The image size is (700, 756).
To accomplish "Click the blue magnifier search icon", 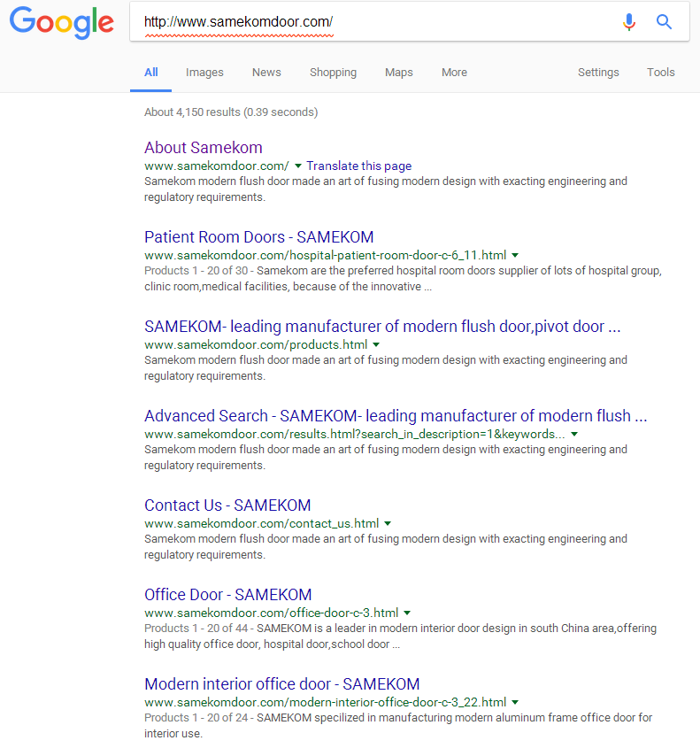I will [664, 22].
